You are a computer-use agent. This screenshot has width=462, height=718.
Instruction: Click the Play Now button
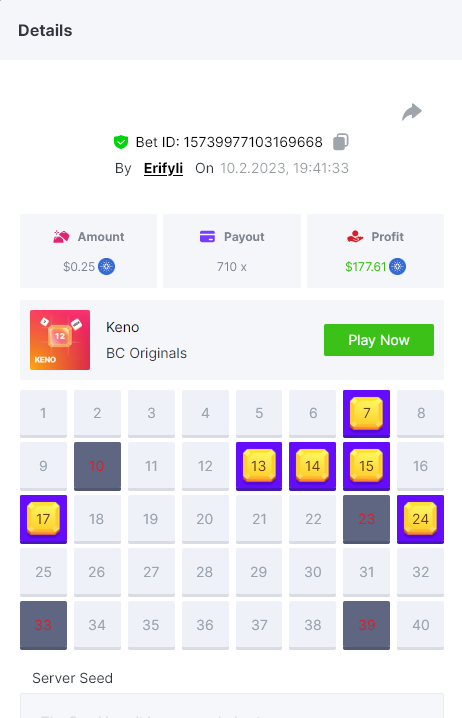tap(379, 340)
